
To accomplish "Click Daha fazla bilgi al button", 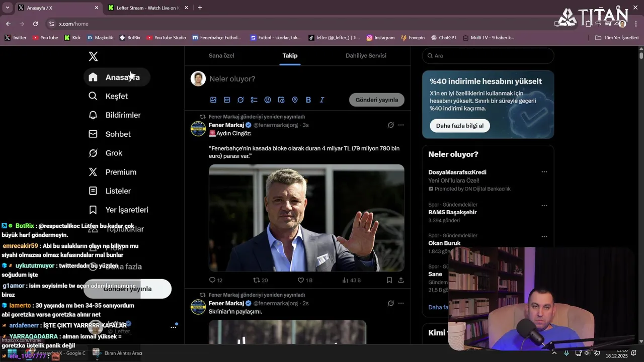I will (x=460, y=126).
